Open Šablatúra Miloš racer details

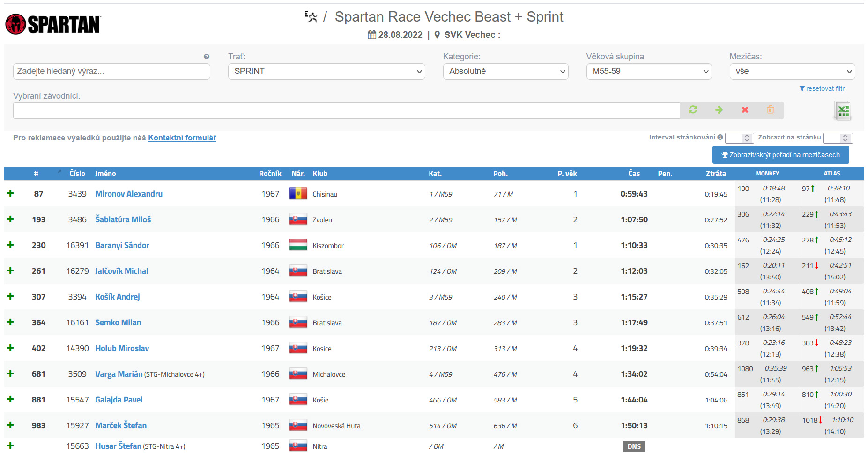click(x=123, y=219)
